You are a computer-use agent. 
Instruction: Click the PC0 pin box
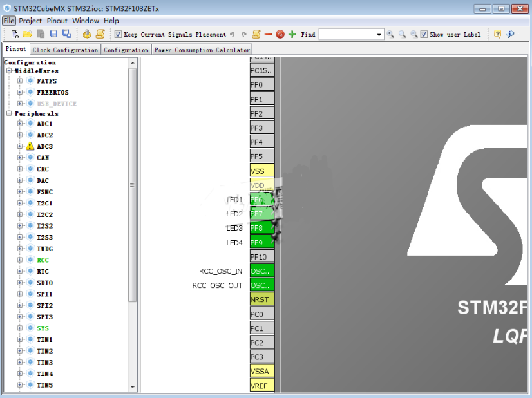pyautogui.click(x=262, y=314)
